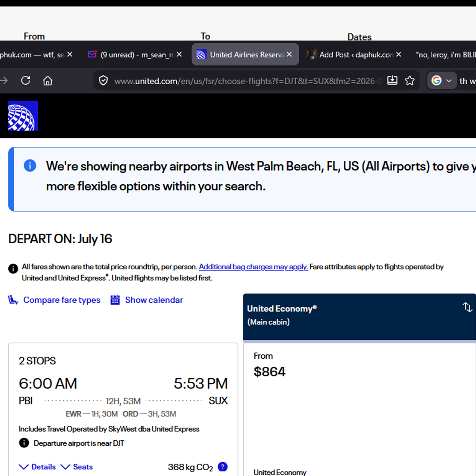The image size is (476, 476).
Task: Click the SUX destination airport code
Action: pos(218,401)
